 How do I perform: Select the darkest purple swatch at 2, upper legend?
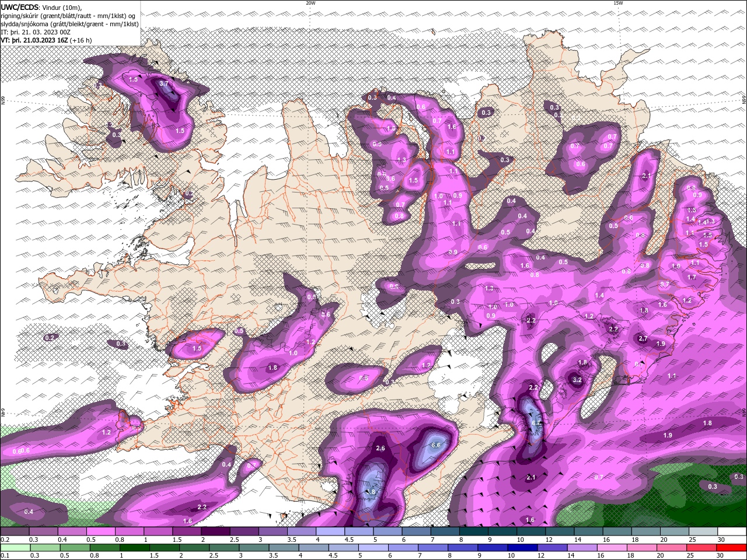(215, 531)
